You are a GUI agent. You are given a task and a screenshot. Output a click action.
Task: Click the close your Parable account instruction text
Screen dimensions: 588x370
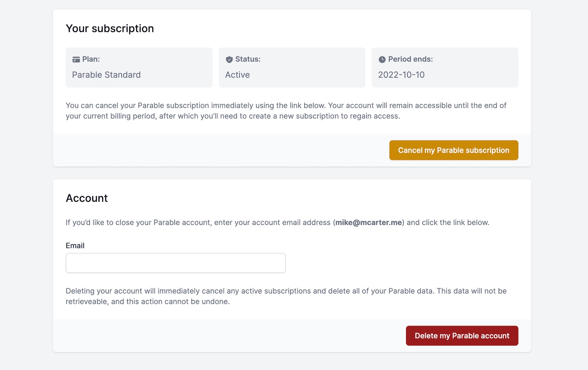coord(277,222)
